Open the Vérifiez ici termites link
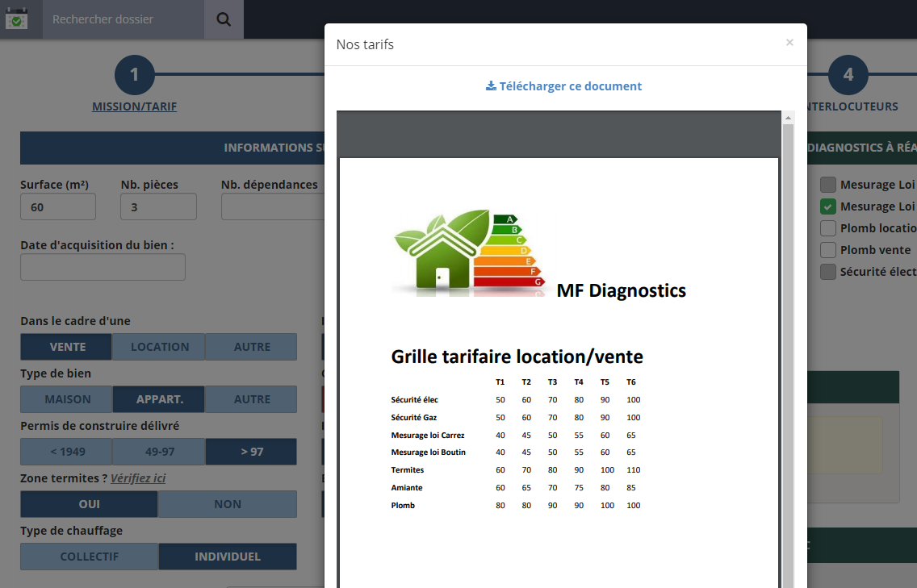The height and width of the screenshot is (588, 917). pyautogui.click(x=138, y=478)
